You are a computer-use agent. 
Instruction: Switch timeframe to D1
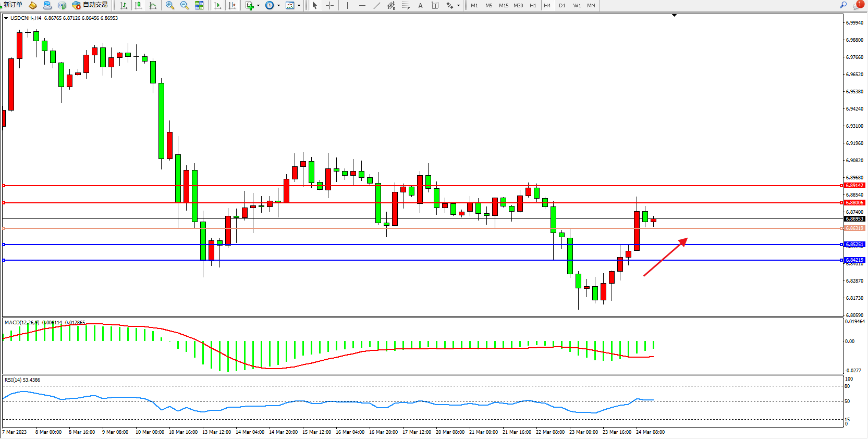(x=562, y=5)
